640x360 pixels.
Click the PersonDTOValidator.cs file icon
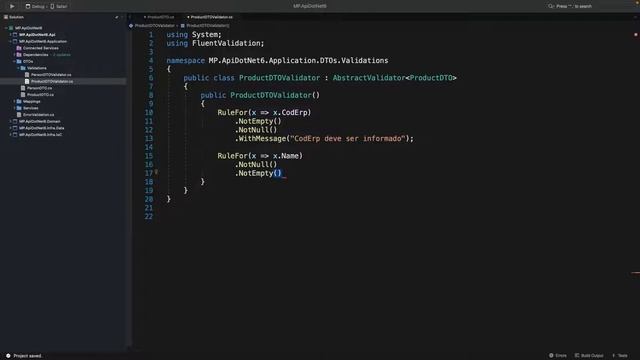(27, 75)
